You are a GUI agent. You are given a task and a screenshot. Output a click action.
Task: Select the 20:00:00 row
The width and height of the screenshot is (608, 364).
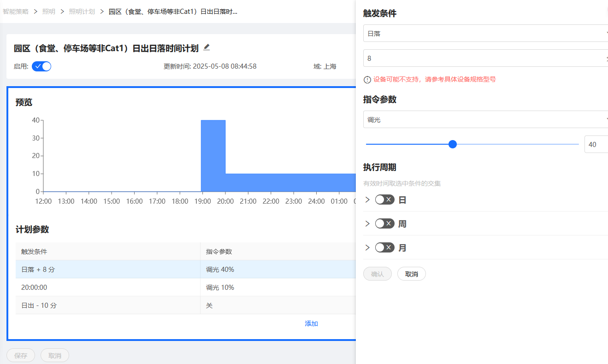click(186, 287)
